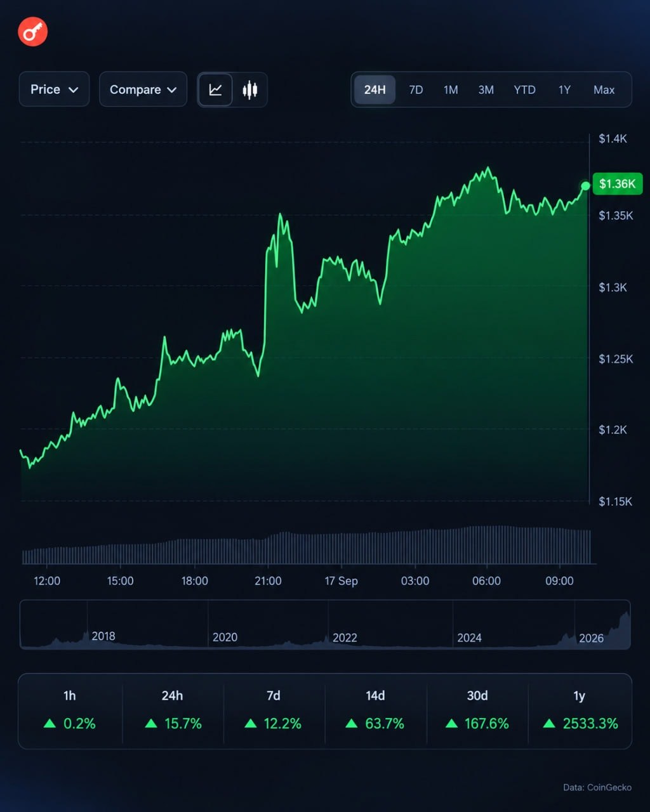
Task: Click the $1.15K axis label
Action: (615, 501)
